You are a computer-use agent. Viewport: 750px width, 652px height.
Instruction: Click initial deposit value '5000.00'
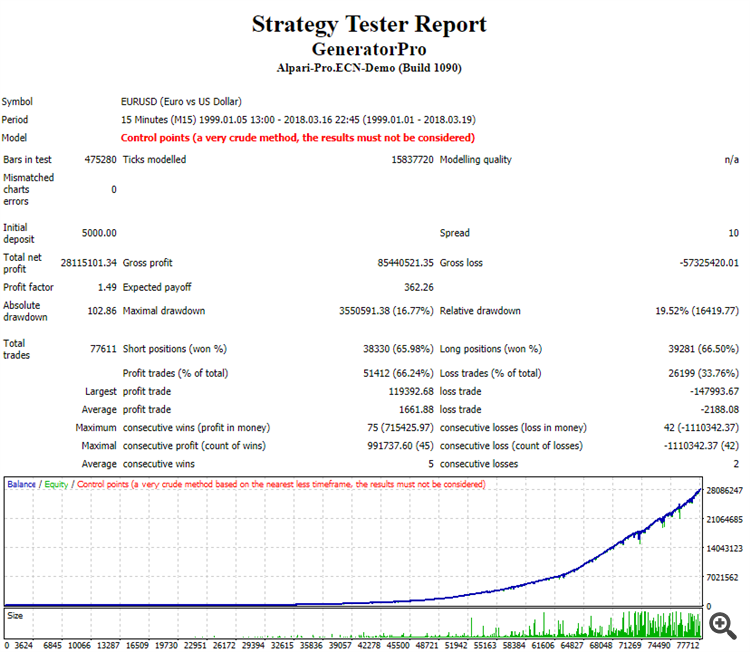click(x=99, y=233)
